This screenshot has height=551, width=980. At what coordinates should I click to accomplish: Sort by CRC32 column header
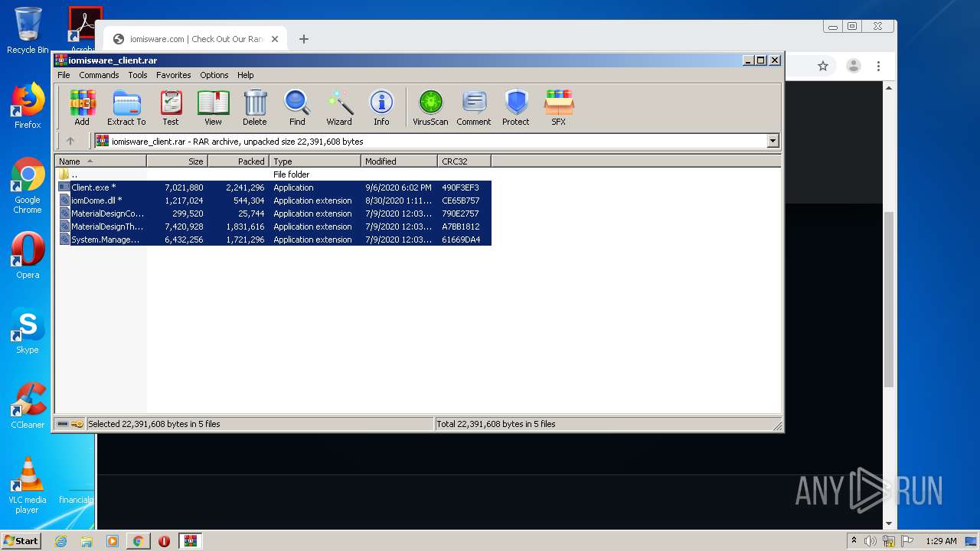tap(464, 161)
